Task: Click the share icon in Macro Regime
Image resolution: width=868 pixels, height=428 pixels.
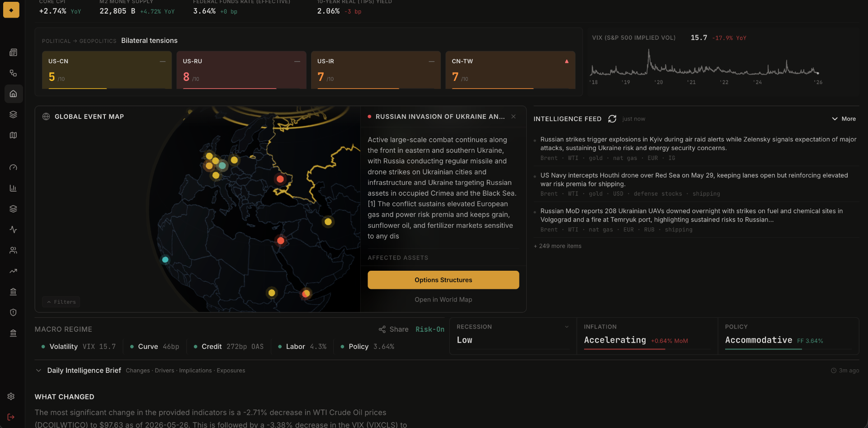Action: pos(382,329)
